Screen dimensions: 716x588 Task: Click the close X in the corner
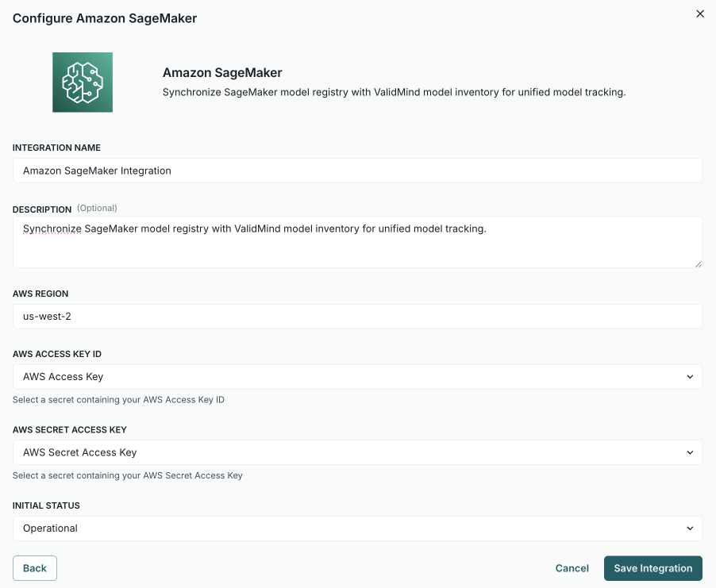[699, 13]
